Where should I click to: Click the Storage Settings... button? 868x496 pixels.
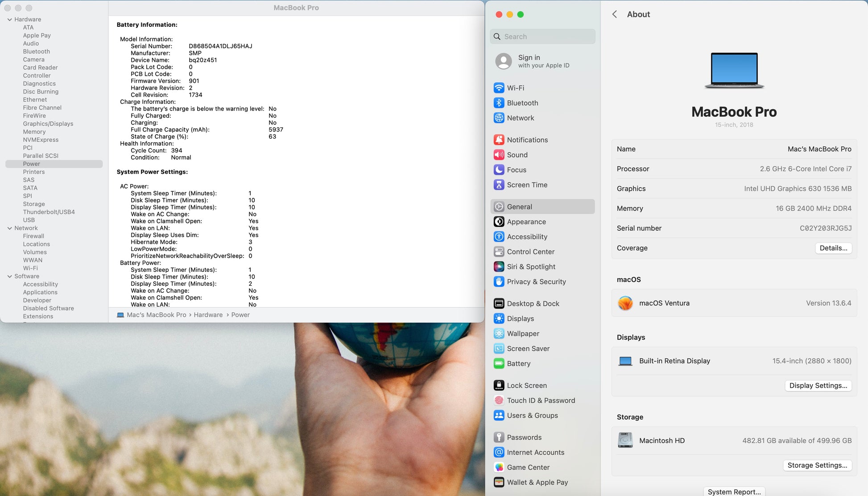(x=817, y=465)
